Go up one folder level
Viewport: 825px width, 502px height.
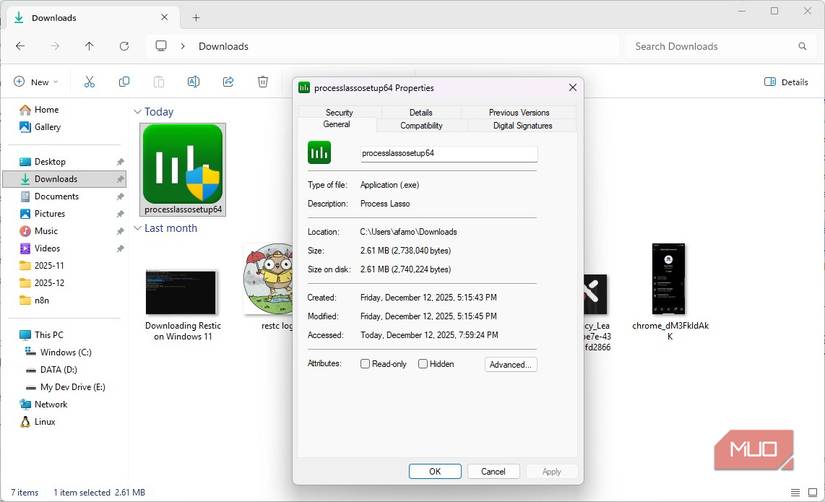89,46
